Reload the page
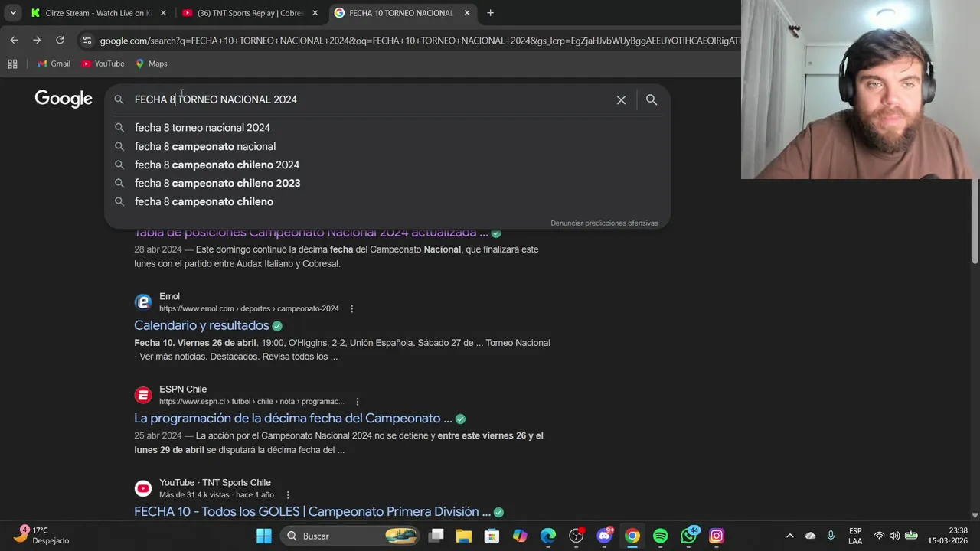Screen dimensions: 980x551 coord(60,40)
